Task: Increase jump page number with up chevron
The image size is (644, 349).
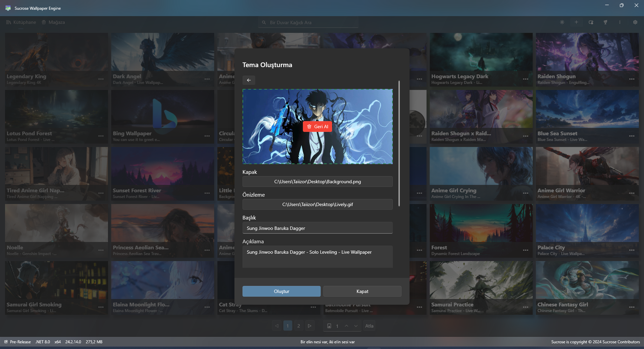Action: (x=346, y=326)
